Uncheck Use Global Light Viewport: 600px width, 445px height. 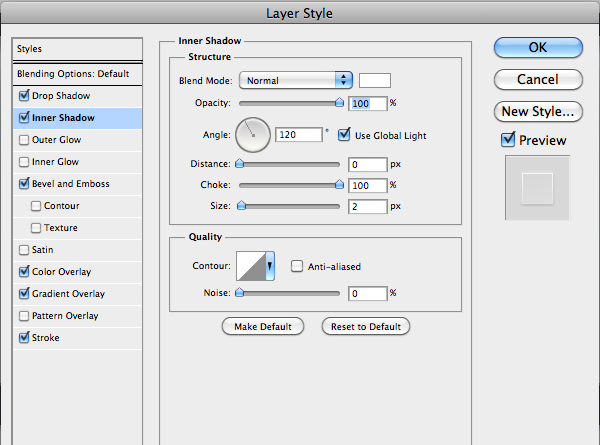[344, 135]
